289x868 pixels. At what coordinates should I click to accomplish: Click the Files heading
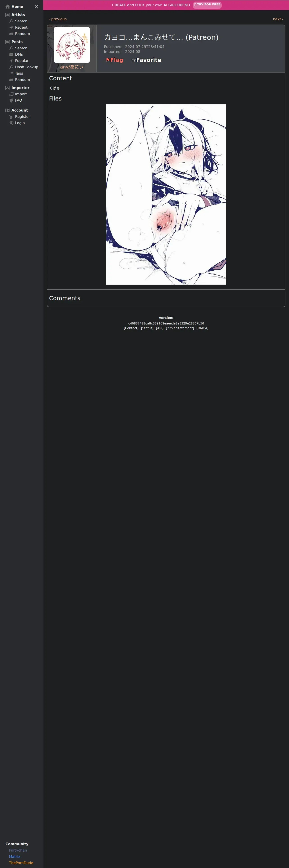click(55, 98)
